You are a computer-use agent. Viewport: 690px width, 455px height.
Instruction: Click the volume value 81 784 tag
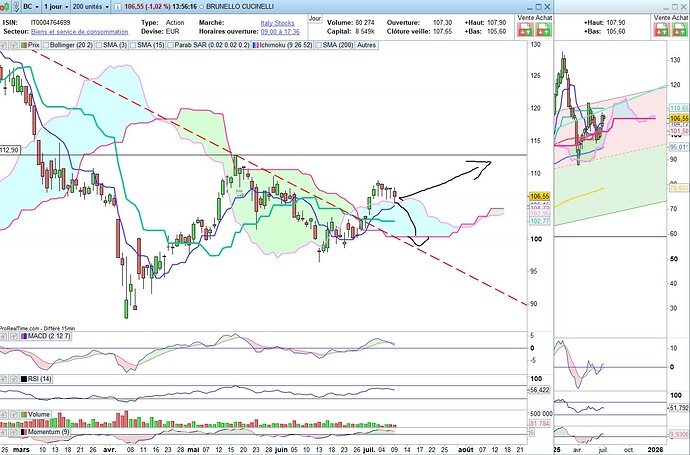point(540,423)
